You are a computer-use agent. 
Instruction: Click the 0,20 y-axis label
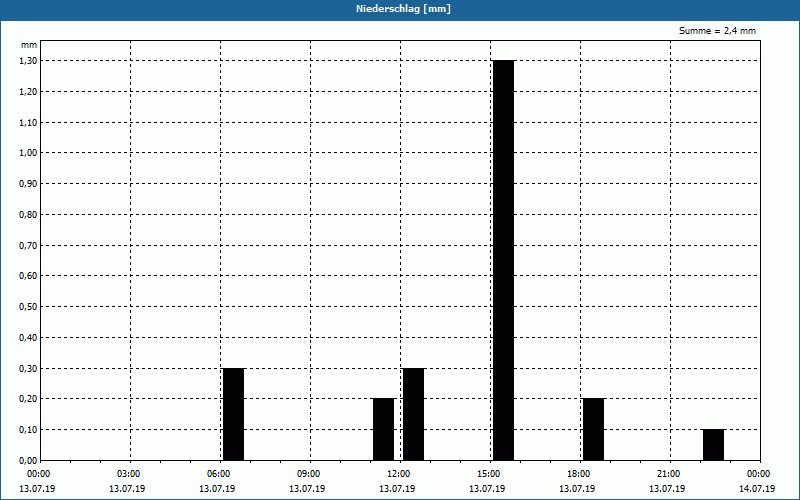pos(28,399)
